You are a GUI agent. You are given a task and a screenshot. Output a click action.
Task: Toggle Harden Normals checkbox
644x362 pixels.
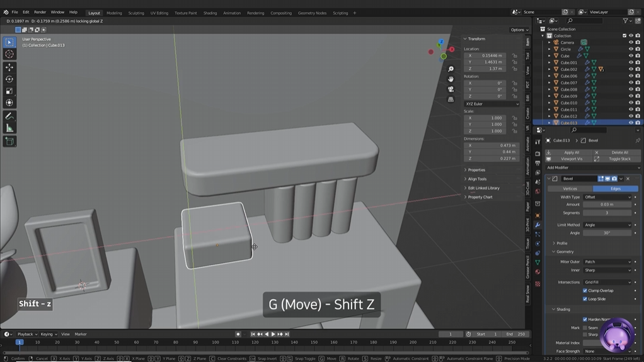click(585, 319)
